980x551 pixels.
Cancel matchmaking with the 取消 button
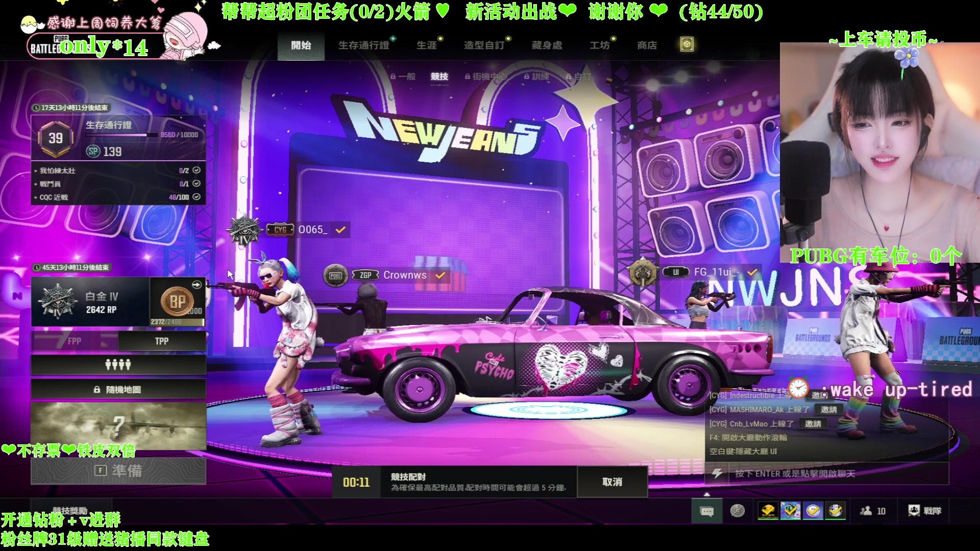[612, 482]
